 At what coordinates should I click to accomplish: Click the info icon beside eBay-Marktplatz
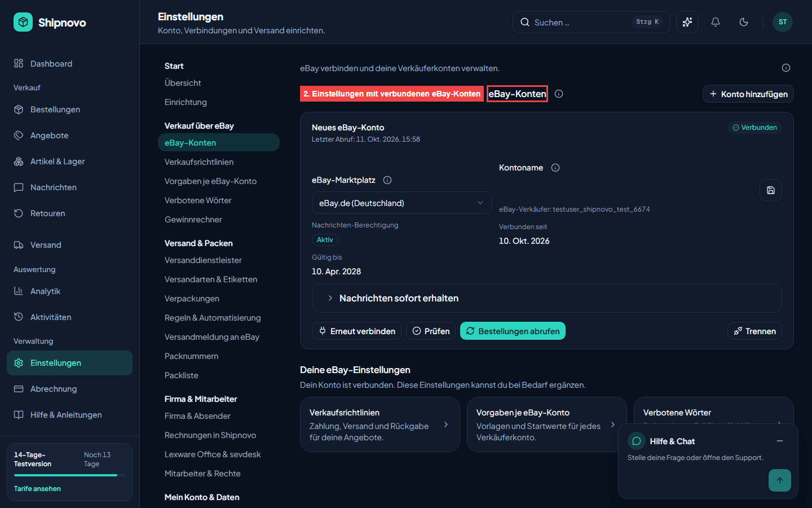click(x=387, y=180)
